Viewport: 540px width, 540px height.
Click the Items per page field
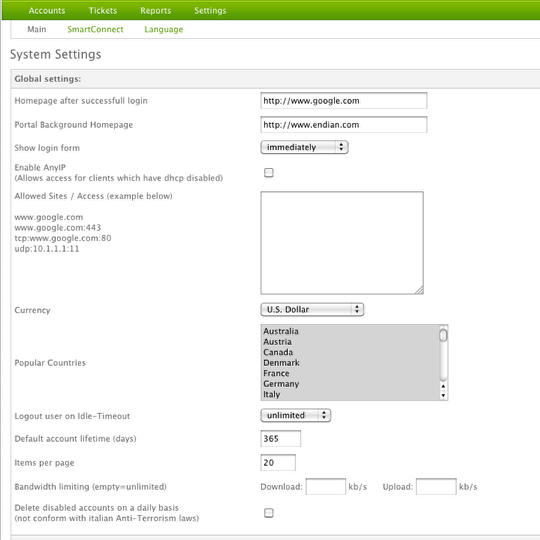pos(278,463)
